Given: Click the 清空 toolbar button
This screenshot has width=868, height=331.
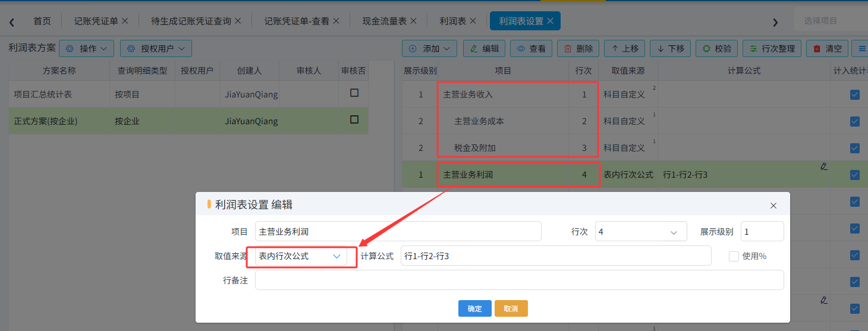Looking at the screenshot, I should [828, 48].
